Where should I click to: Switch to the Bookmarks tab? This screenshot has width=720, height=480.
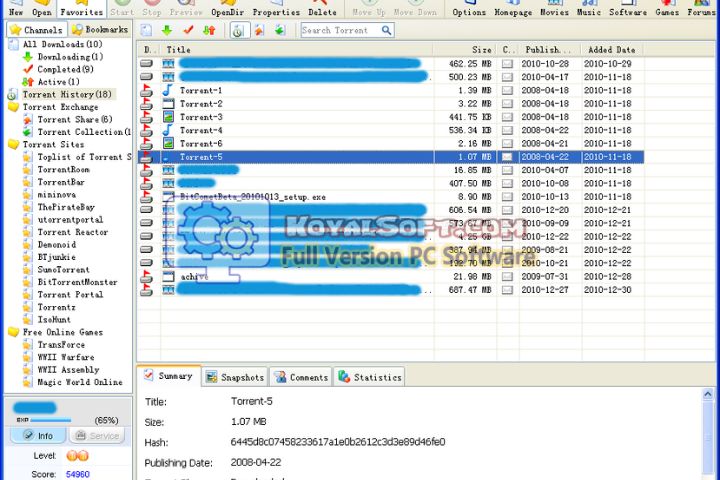coord(100,30)
